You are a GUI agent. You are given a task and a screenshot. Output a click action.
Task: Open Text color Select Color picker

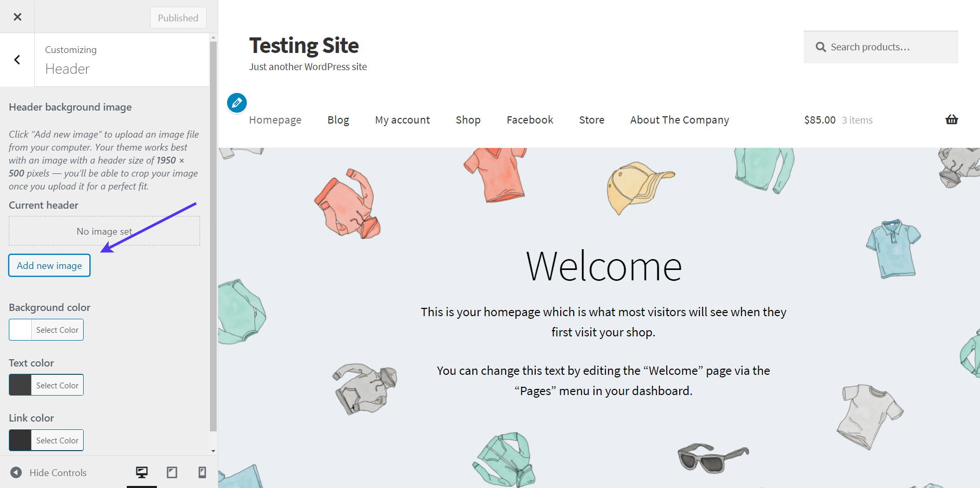57,385
